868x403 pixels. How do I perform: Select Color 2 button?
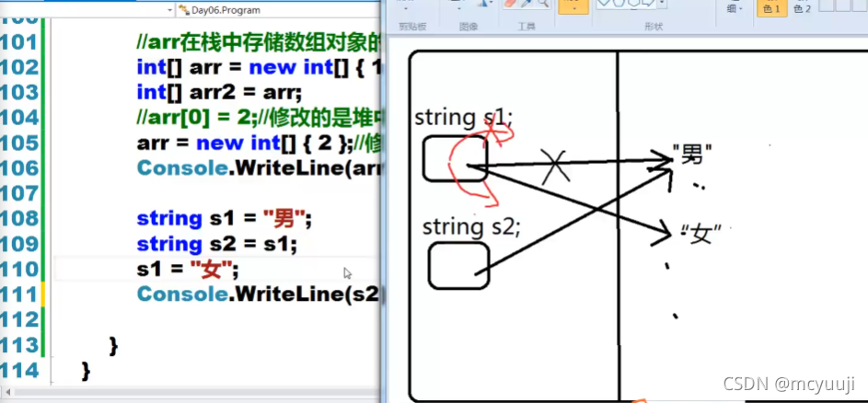tap(802, 7)
